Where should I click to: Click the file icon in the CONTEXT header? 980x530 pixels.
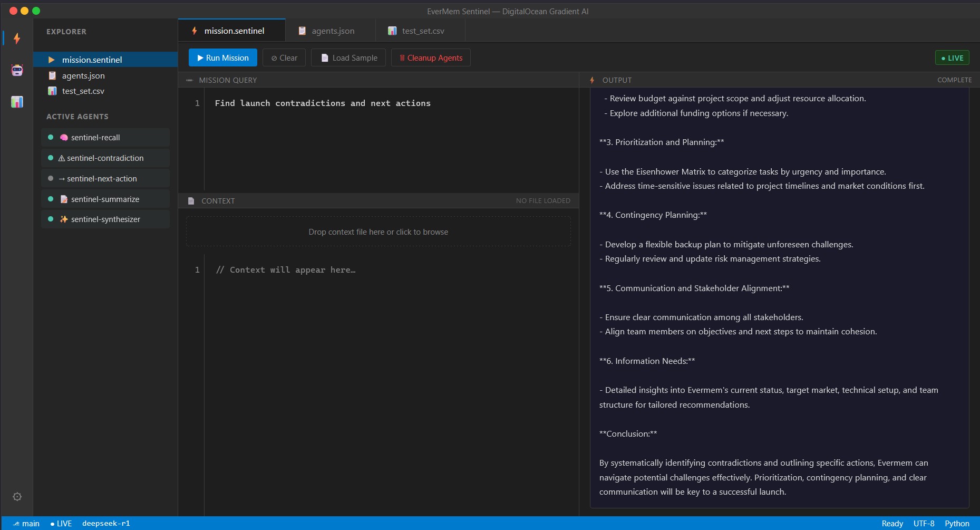coord(191,201)
